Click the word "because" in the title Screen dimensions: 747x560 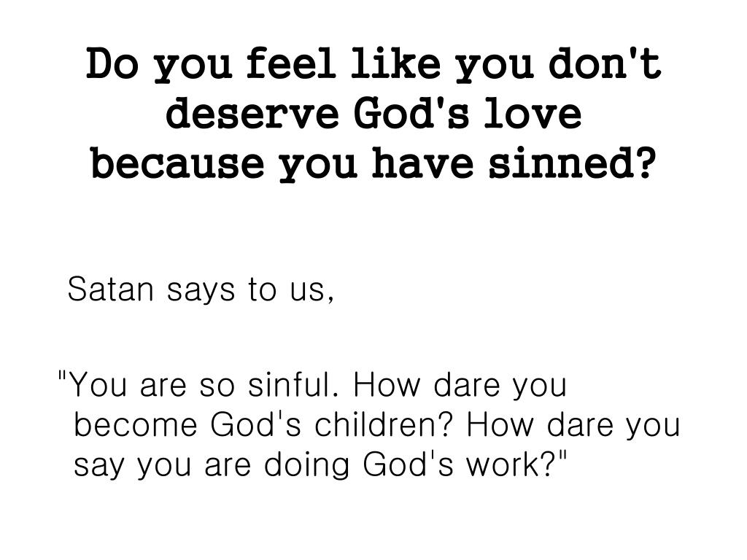click(177, 163)
